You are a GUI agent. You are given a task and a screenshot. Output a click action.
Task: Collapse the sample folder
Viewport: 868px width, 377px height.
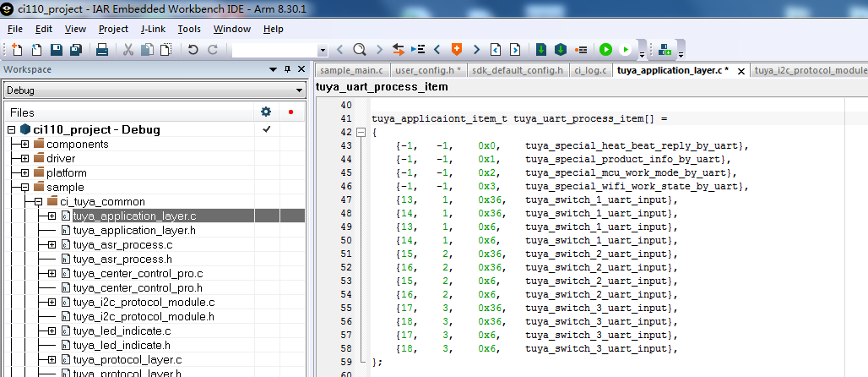[x=25, y=188]
